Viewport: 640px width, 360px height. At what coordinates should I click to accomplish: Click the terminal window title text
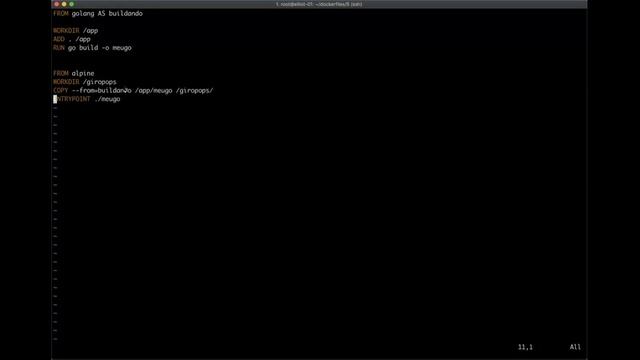click(319, 4)
